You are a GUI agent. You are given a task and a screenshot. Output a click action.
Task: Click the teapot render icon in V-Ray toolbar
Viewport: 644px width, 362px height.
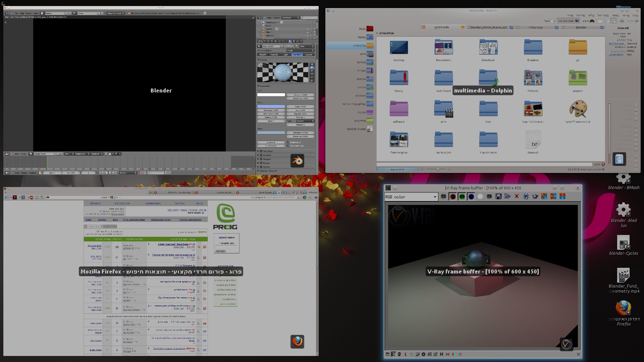[535, 196]
